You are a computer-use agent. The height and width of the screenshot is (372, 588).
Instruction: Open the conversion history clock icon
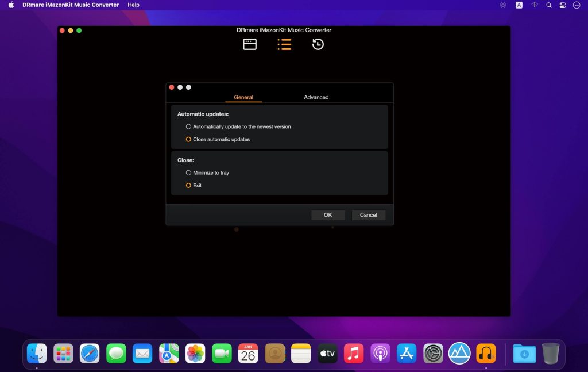[x=317, y=44]
